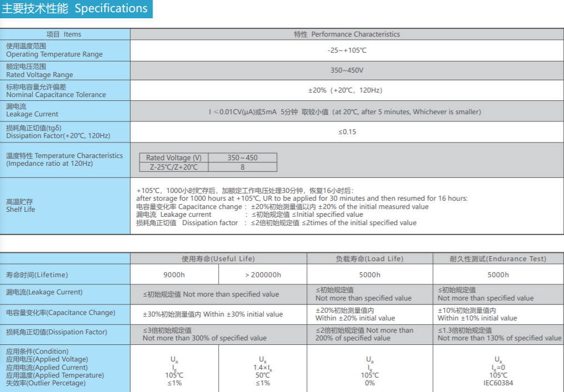This screenshot has width=564, height=392.
Task: Click the Load Life column header
Action: point(369,258)
